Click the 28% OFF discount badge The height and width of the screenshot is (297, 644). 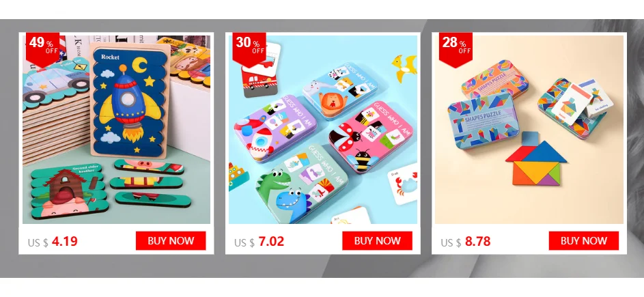456,48
